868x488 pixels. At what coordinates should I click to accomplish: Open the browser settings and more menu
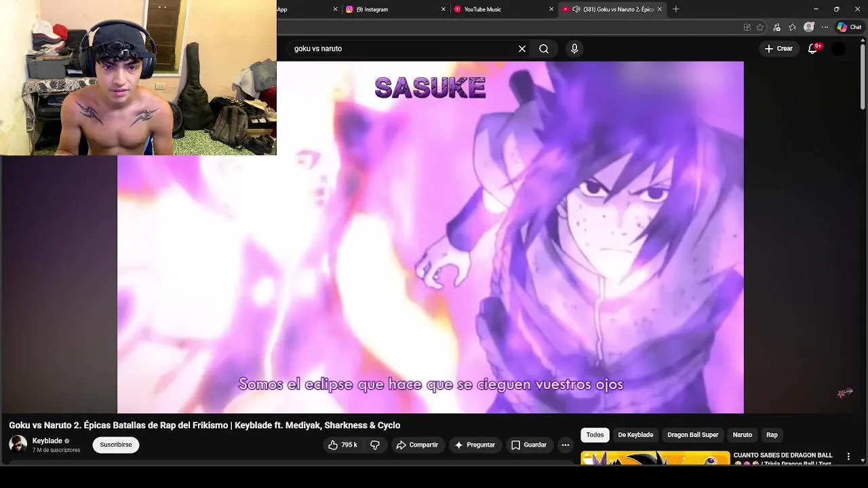tap(825, 27)
